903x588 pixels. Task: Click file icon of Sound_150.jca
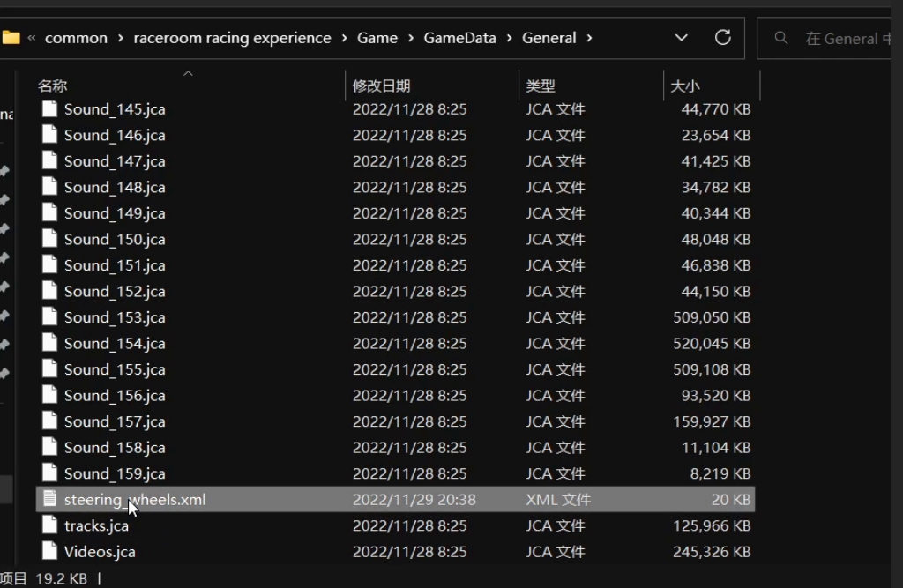[x=50, y=238]
